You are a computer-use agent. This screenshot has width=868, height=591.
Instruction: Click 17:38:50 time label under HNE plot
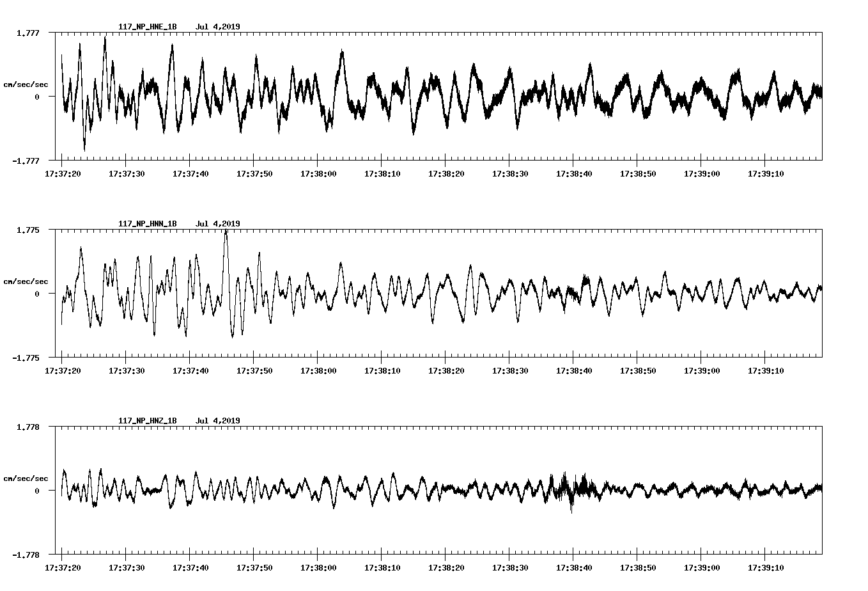click(638, 173)
